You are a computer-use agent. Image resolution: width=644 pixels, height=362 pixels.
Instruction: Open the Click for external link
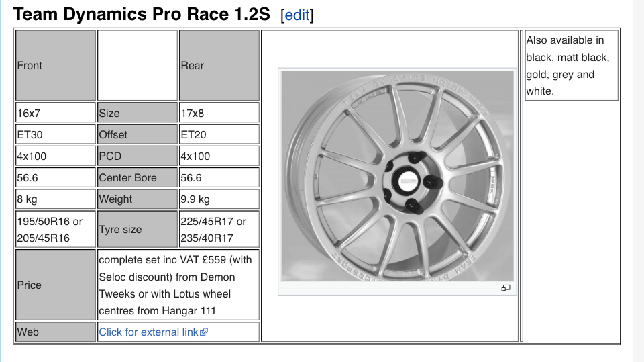tap(153, 332)
